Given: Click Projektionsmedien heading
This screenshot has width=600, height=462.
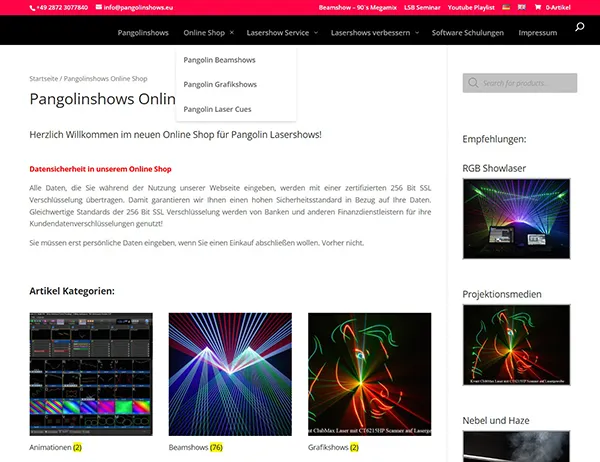Looking at the screenshot, I should coord(502,294).
